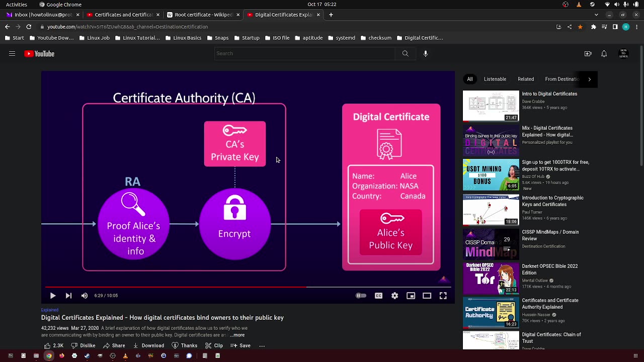Switch to Root certificate Wikipedia tab
The image size is (644, 362).
203,15
